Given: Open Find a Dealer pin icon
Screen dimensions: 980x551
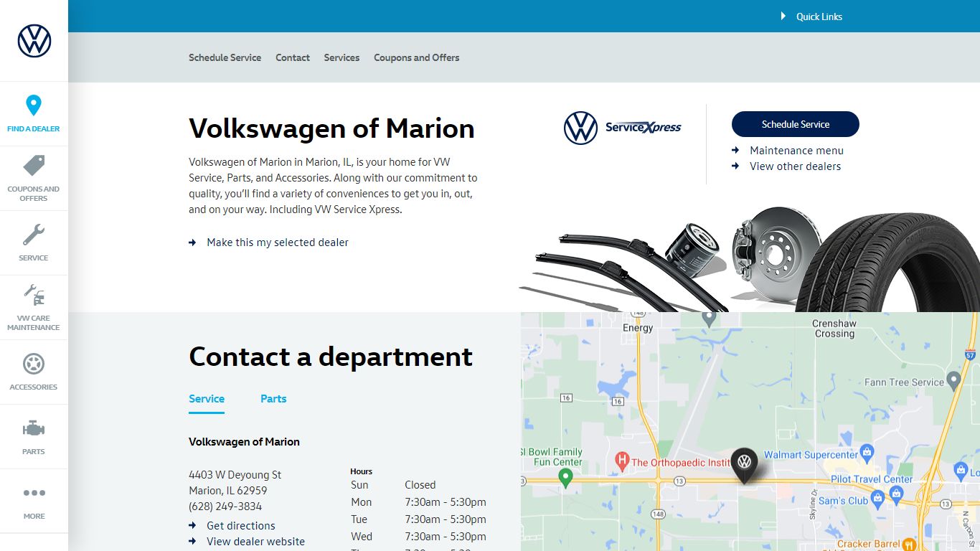Looking at the screenshot, I should pyautogui.click(x=34, y=105).
